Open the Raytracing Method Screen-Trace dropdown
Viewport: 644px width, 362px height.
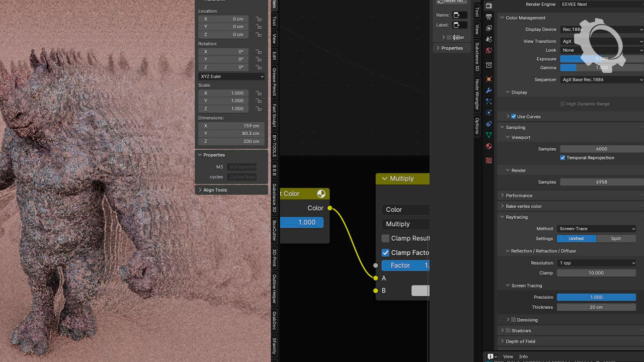596,229
